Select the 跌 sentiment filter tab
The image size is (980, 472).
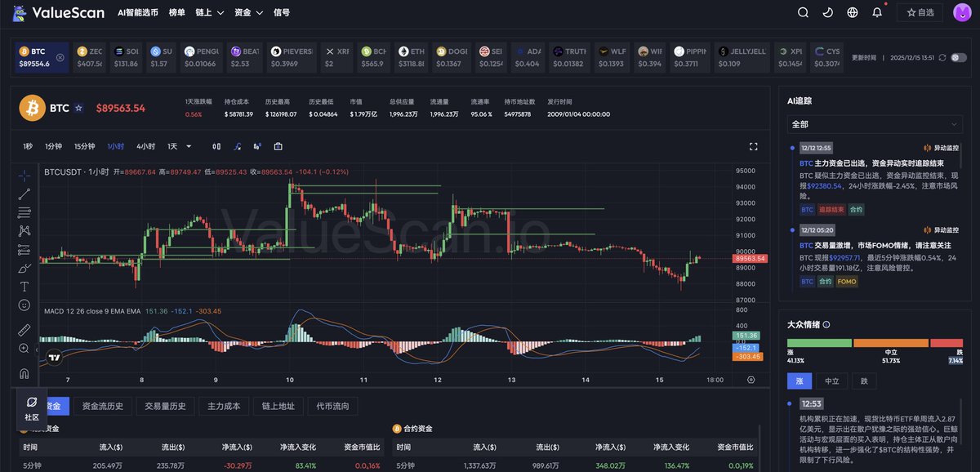point(864,381)
